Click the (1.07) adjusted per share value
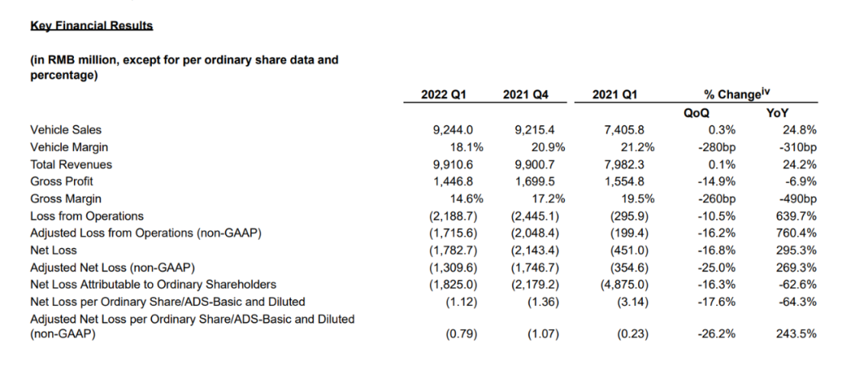Screen dimensions: 868x366 coord(543,334)
